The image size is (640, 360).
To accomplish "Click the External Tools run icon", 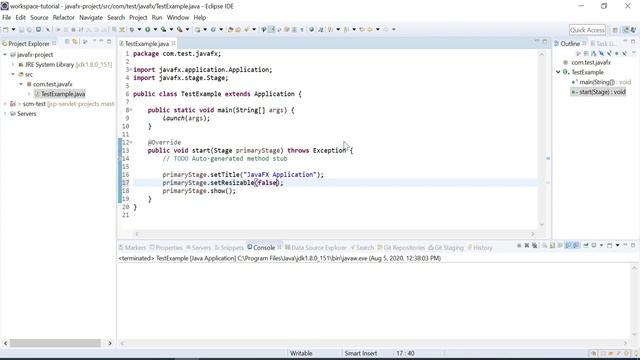I will click(180, 29).
